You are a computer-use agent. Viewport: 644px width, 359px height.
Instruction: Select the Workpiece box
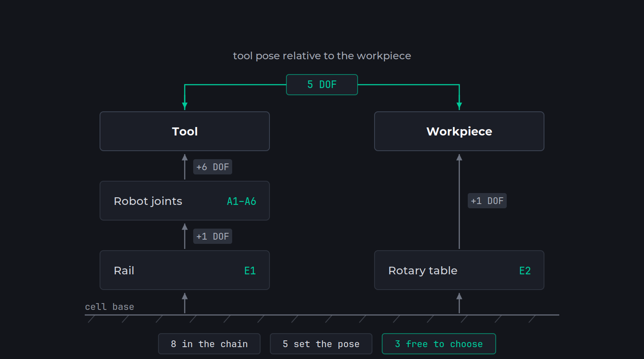point(459,131)
